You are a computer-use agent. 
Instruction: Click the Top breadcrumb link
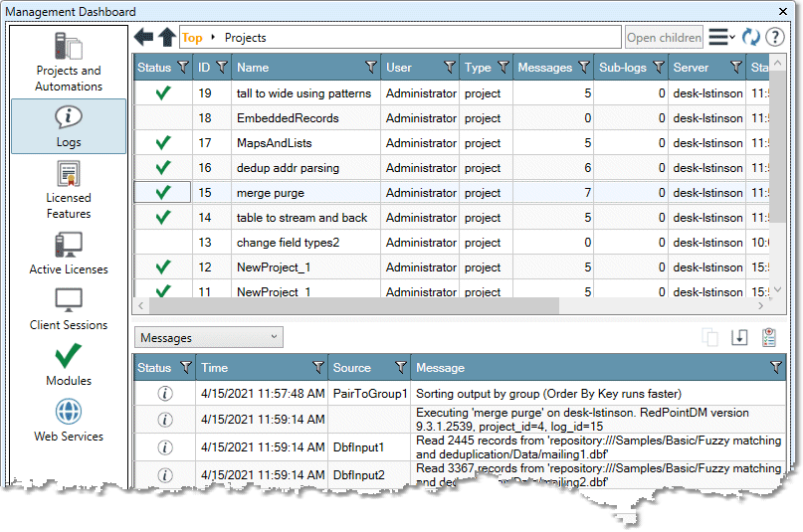tap(193, 38)
